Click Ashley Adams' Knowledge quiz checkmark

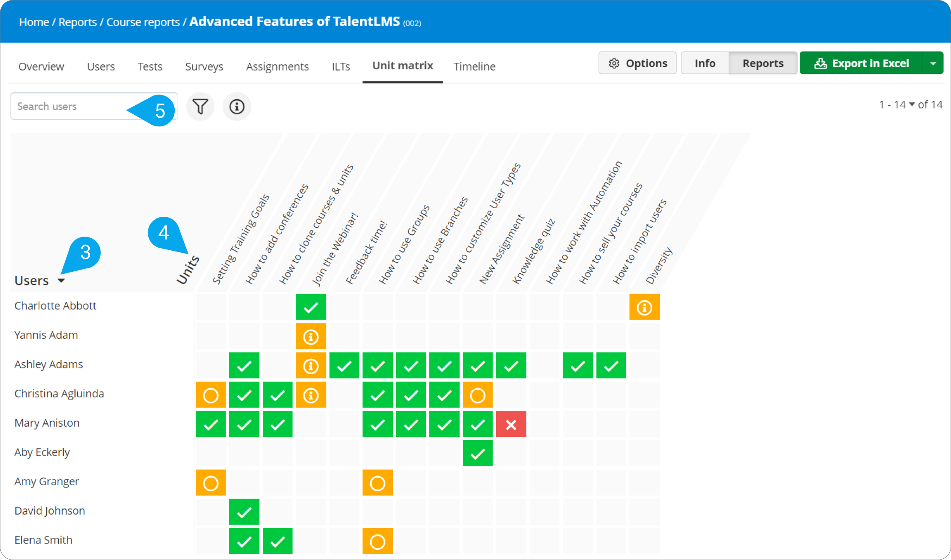511,365
